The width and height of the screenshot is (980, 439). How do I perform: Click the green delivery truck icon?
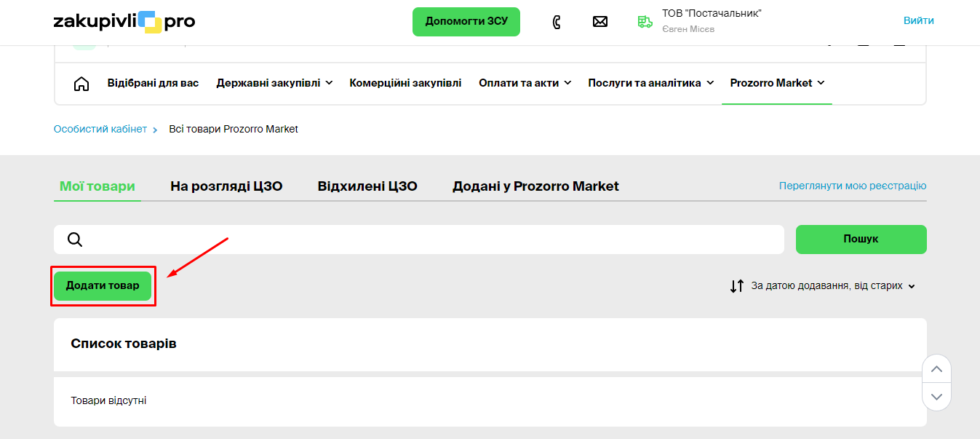(645, 22)
